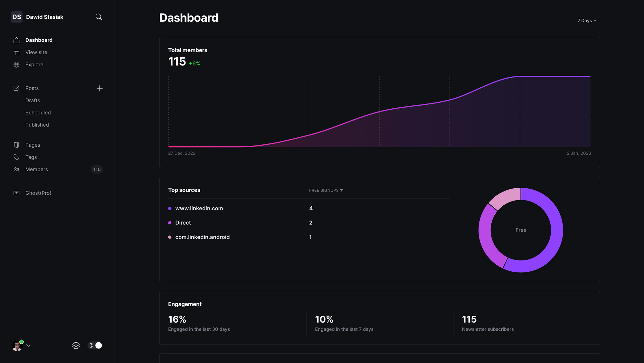This screenshot has width=644, height=363.
Task: Open the search magnifier icon
Action: tap(99, 17)
